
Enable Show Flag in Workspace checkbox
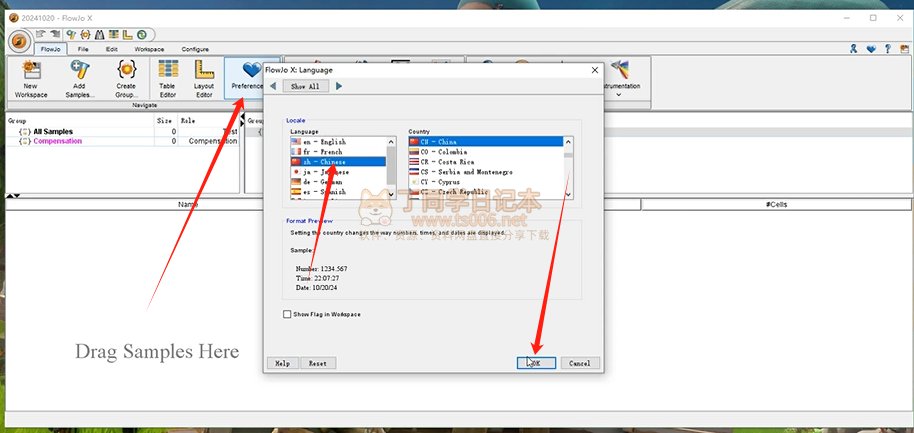[287, 314]
